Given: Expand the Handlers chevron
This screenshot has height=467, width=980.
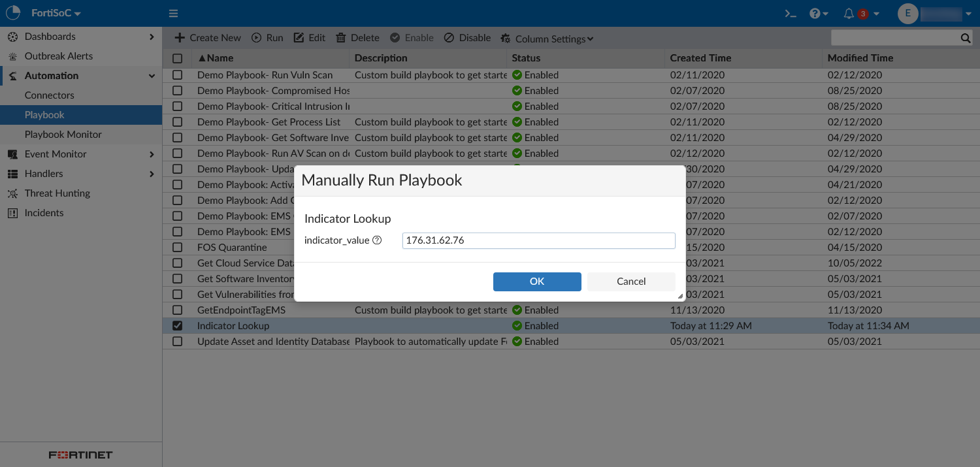Looking at the screenshot, I should 152,174.
